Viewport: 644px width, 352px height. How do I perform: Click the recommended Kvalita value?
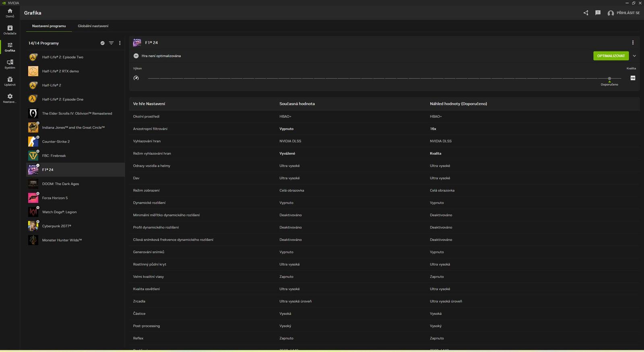click(436, 153)
